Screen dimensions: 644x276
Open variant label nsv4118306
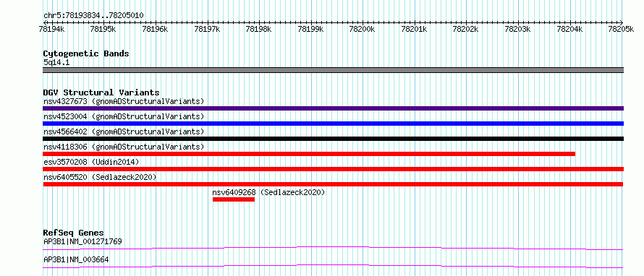[x=124, y=147]
